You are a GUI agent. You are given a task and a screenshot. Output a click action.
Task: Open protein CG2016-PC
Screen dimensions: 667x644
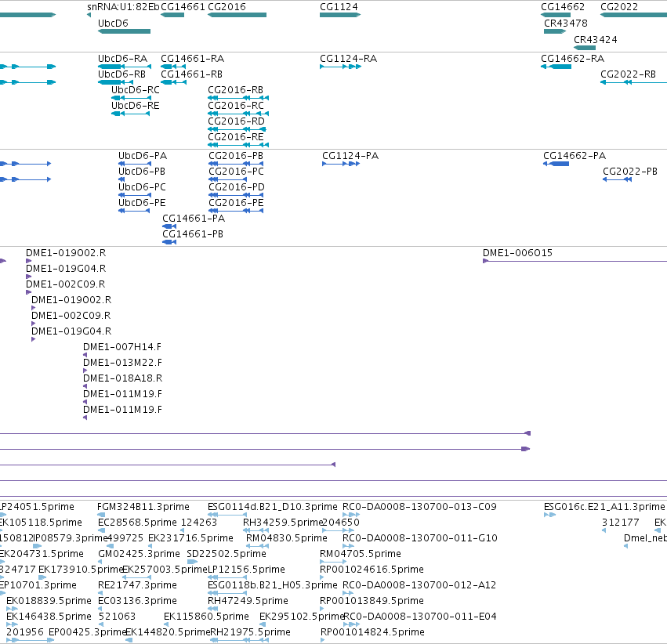pyautogui.click(x=237, y=172)
